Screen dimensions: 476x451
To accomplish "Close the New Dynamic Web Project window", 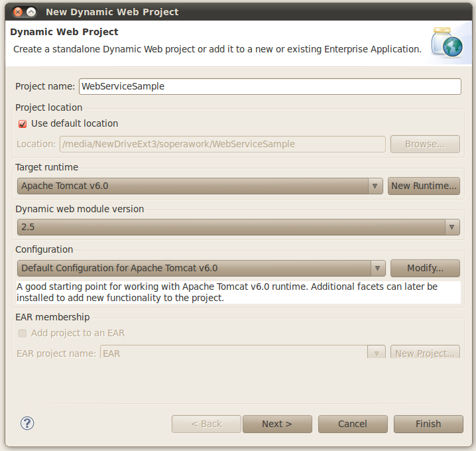I will [16, 12].
